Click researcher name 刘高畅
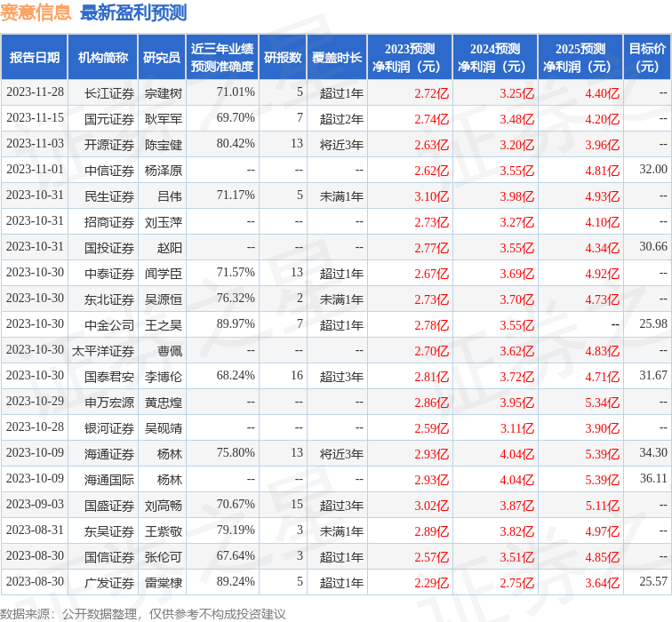The width and height of the screenshot is (672, 622). point(164,506)
